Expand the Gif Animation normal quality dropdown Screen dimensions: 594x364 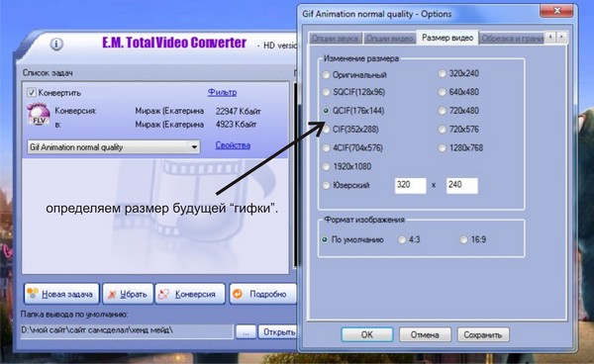click(x=194, y=146)
